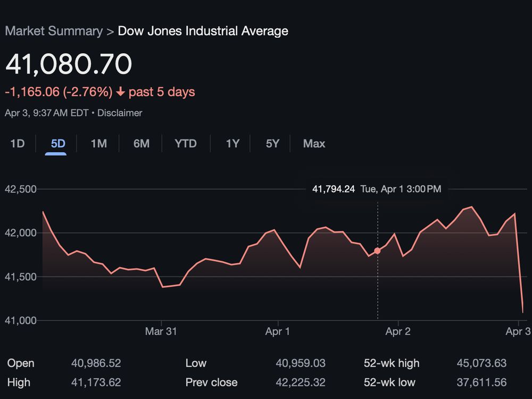The height and width of the screenshot is (399, 532).
Task: Click the 41,500 y-axis label
Action: (x=20, y=277)
